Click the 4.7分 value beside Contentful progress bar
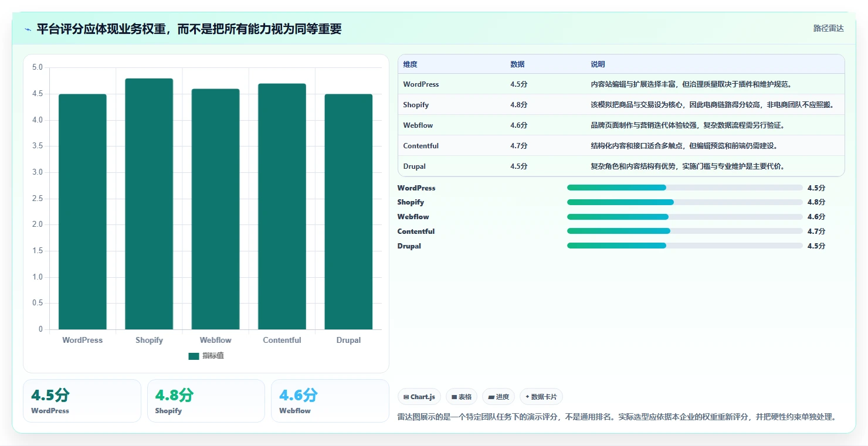The width and height of the screenshot is (868, 446). (816, 231)
